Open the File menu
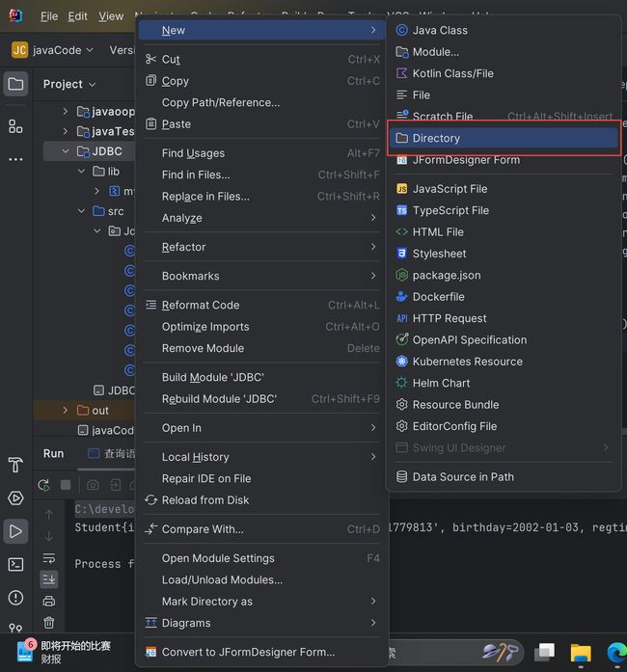 click(49, 16)
